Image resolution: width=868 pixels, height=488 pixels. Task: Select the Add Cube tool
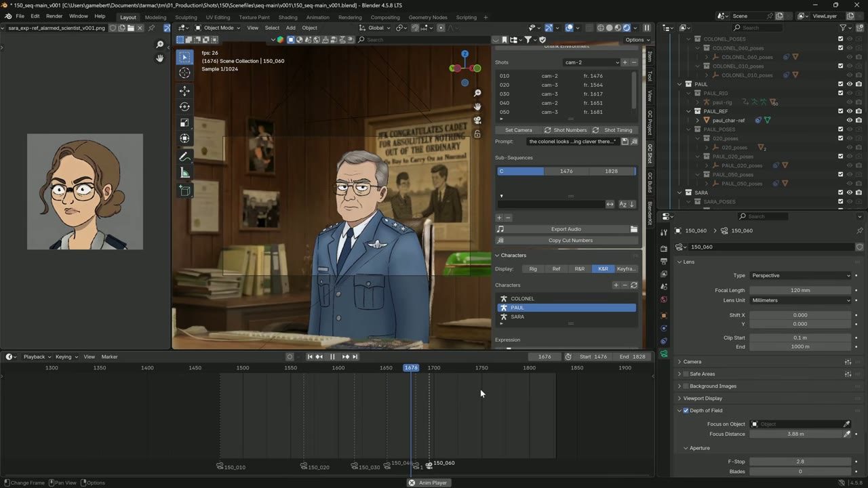(x=184, y=191)
